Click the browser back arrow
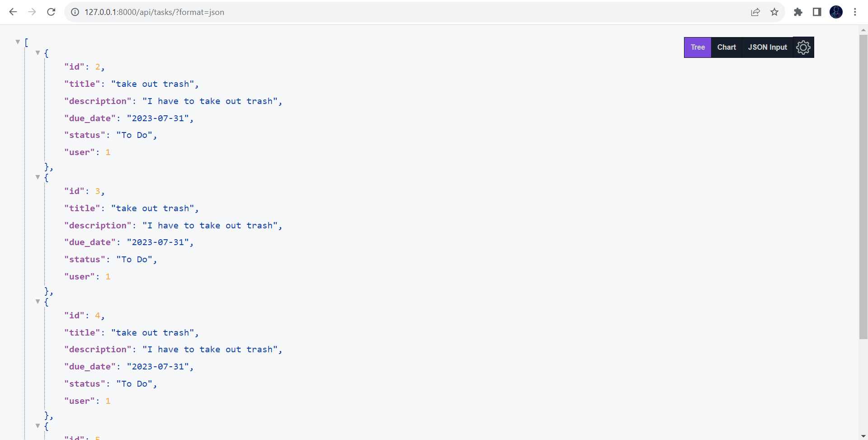The width and height of the screenshot is (868, 440). [13, 12]
